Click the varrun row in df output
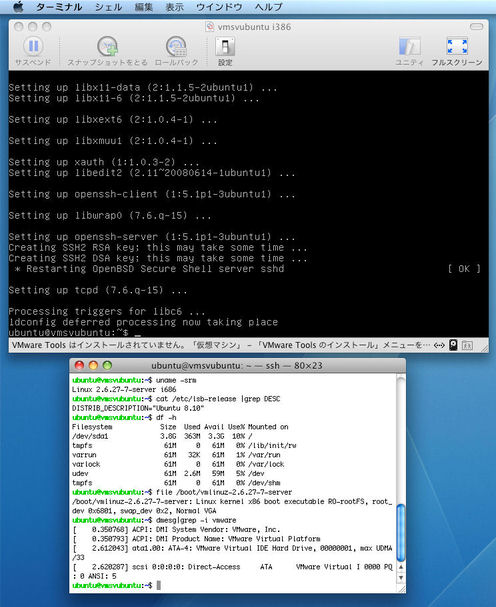This screenshot has height=607, width=496. pos(176,455)
